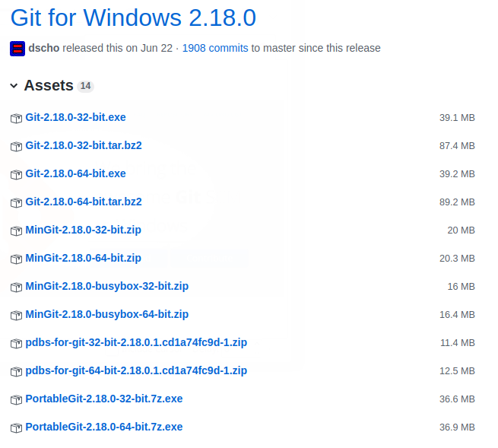Click the 20 MB file size
This screenshot has width=498, height=448.
(x=462, y=230)
